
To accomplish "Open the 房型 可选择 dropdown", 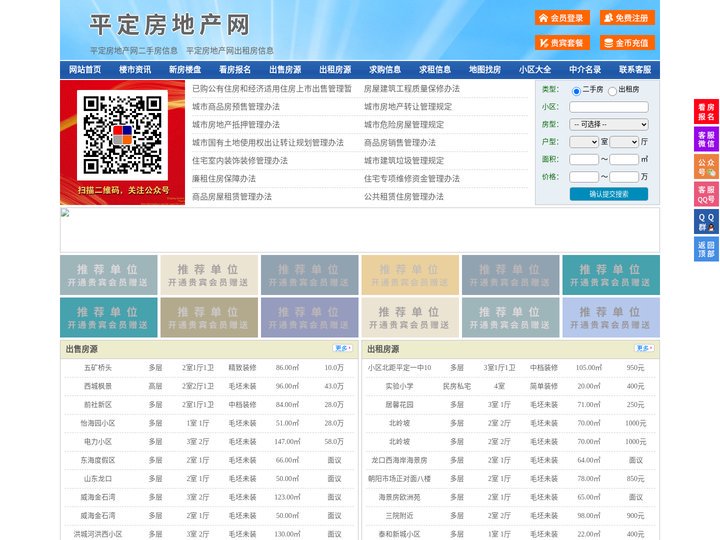I will pyautogui.click(x=609, y=124).
